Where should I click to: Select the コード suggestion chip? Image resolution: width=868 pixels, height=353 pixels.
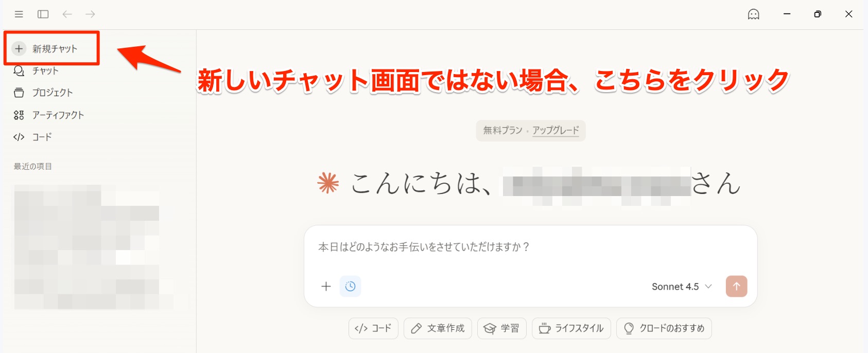pyautogui.click(x=373, y=328)
